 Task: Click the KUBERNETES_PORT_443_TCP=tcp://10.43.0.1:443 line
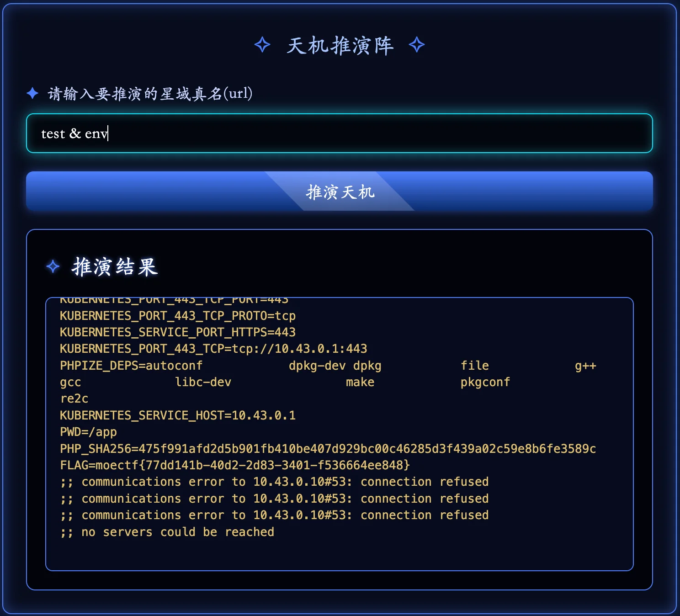(x=213, y=349)
